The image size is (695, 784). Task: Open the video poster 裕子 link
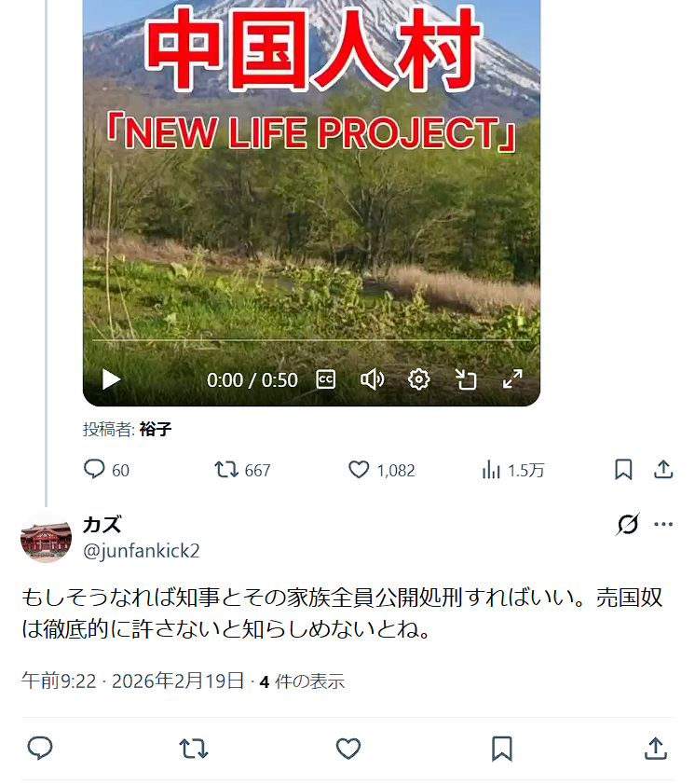(x=156, y=429)
